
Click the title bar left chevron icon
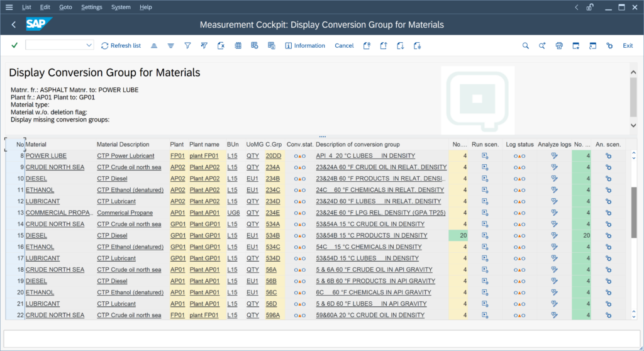577,7
